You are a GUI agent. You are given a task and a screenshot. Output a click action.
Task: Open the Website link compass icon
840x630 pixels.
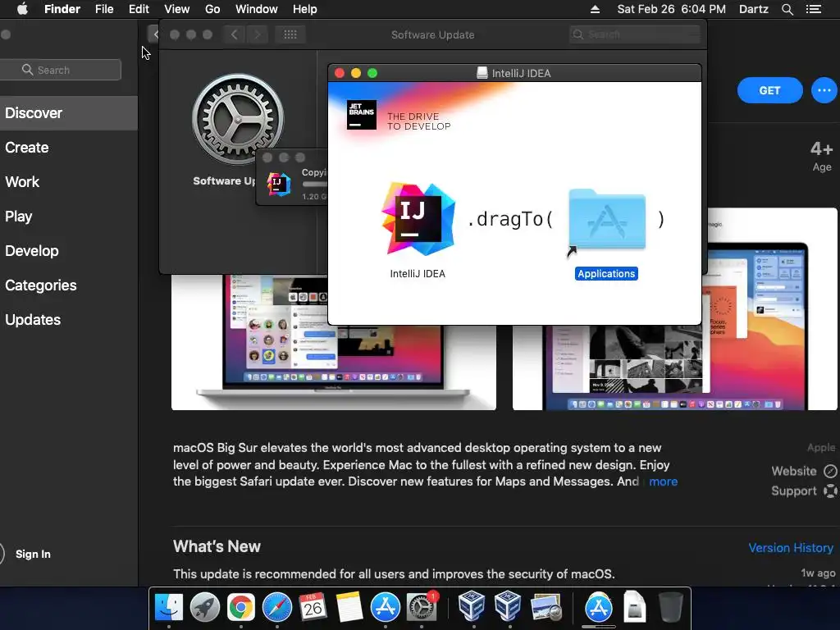pos(830,472)
